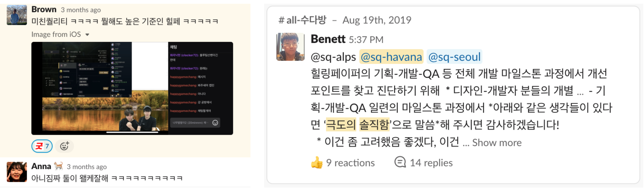Click the cat emoji beside Anna's name
Viewport: 644px width, 190px height.
[59, 166]
